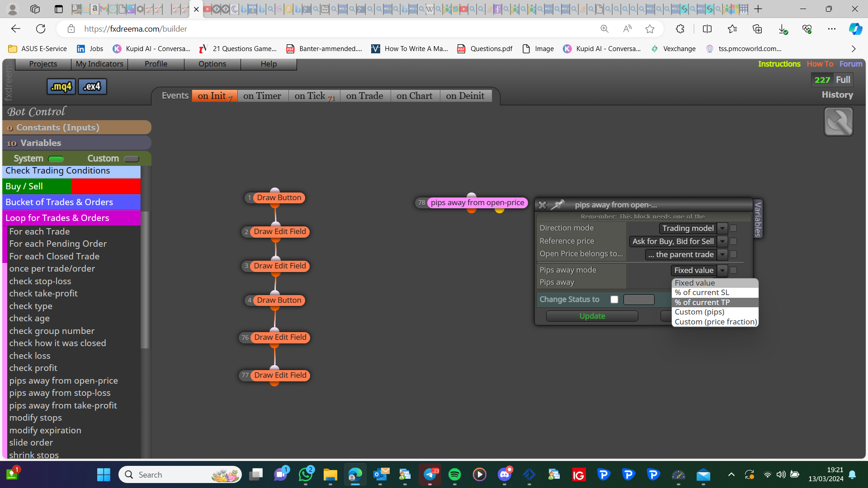Open browser extensions puzzle icon
This screenshot has height=488, width=868.
tap(680, 29)
